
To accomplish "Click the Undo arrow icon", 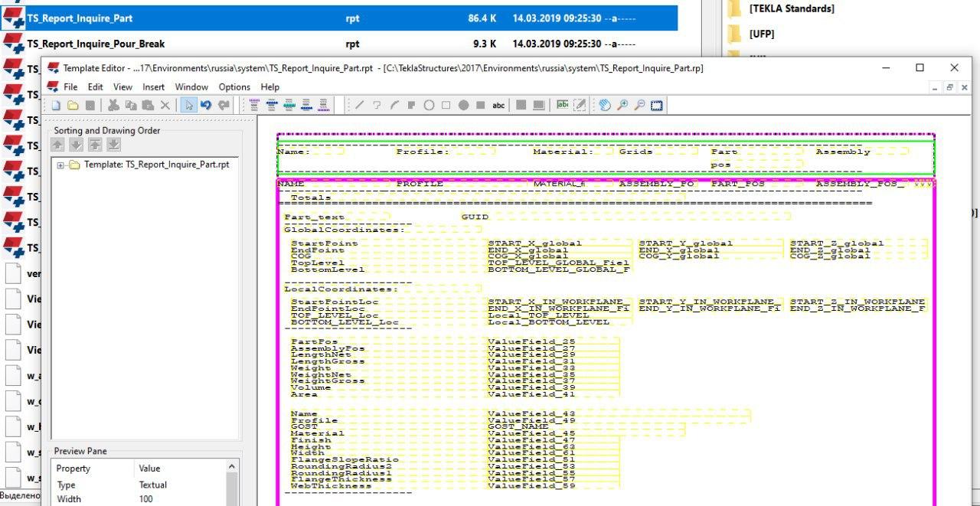I will [205, 106].
